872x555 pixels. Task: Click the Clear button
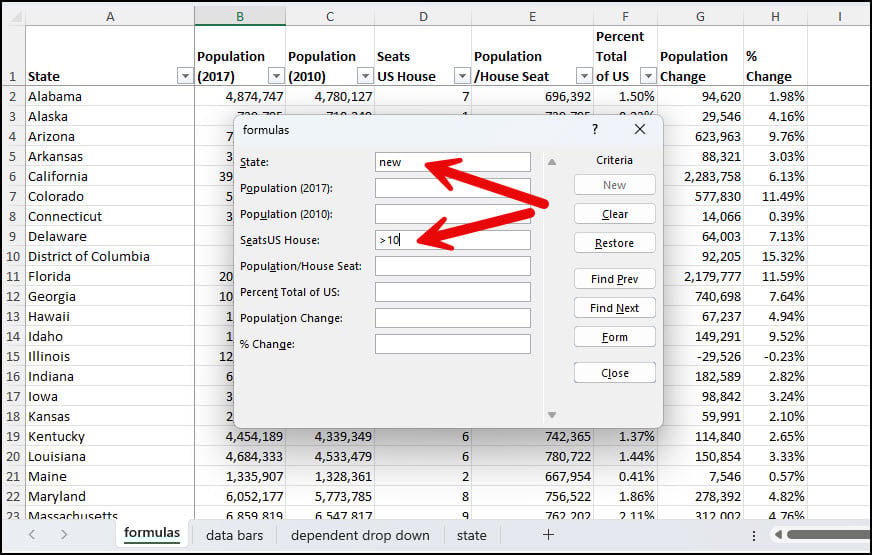pyautogui.click(x=615, y=214)
